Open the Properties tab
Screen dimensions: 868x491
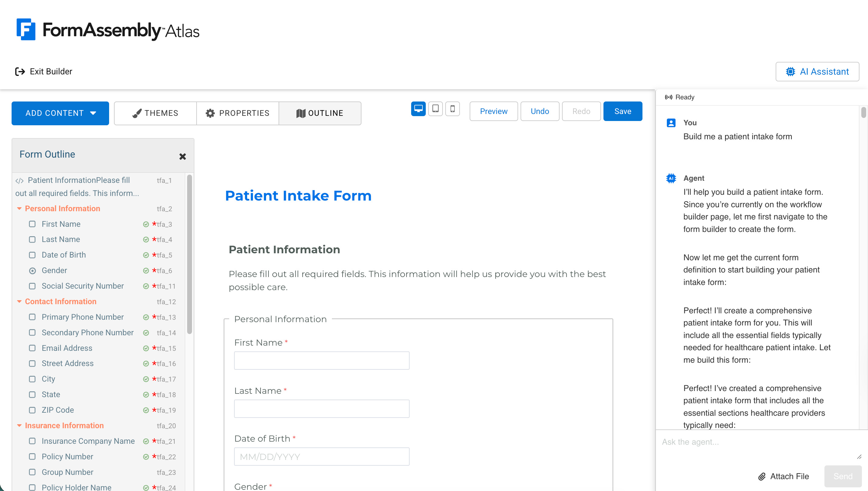(238, 113)
